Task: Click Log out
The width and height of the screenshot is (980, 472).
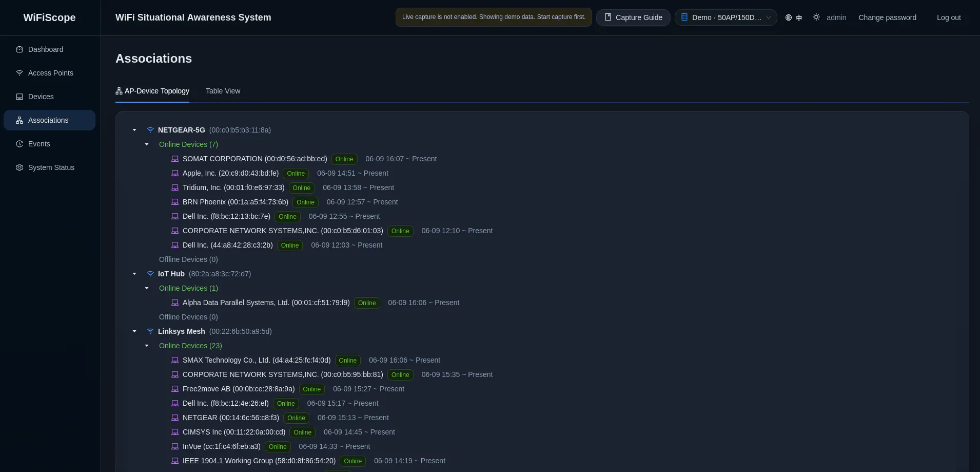Action: tap(949, 17)
